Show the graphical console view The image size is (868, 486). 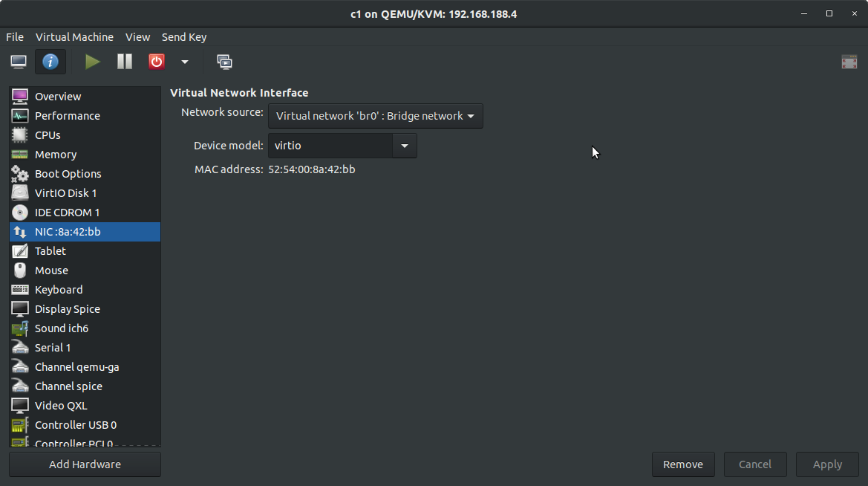19,62
